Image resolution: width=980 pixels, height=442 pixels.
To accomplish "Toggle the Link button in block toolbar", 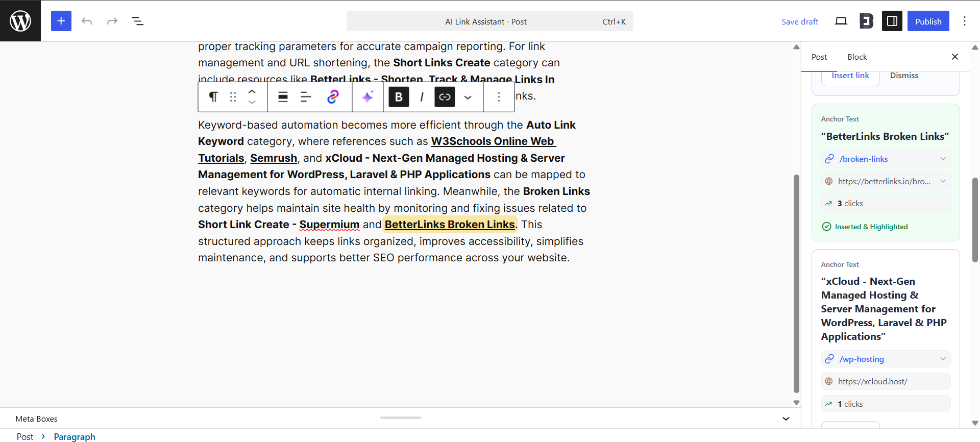I will pos(445,97).
